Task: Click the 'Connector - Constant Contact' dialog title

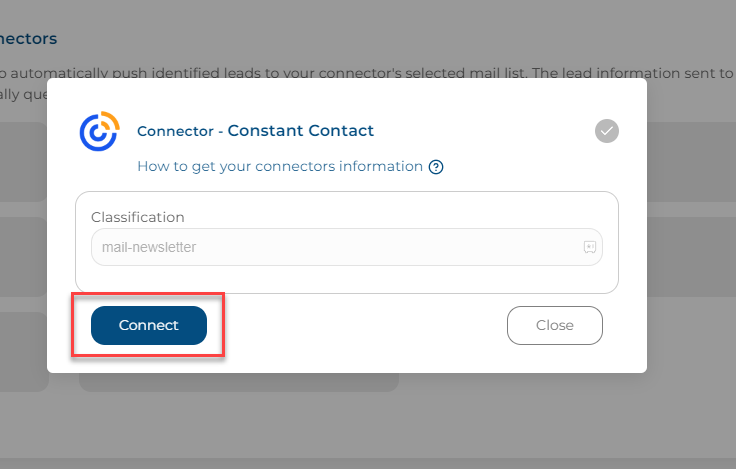Action: click(255, 131)
